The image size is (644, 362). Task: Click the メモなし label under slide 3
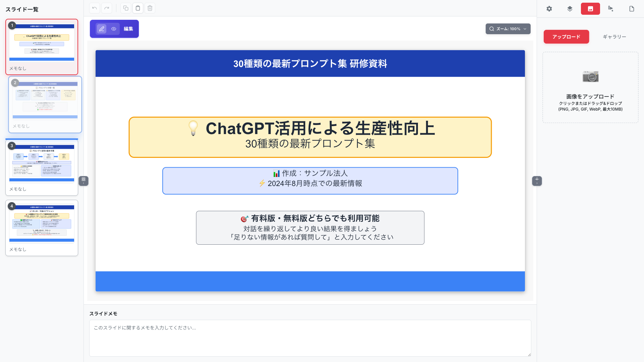[x=18, y=189]
